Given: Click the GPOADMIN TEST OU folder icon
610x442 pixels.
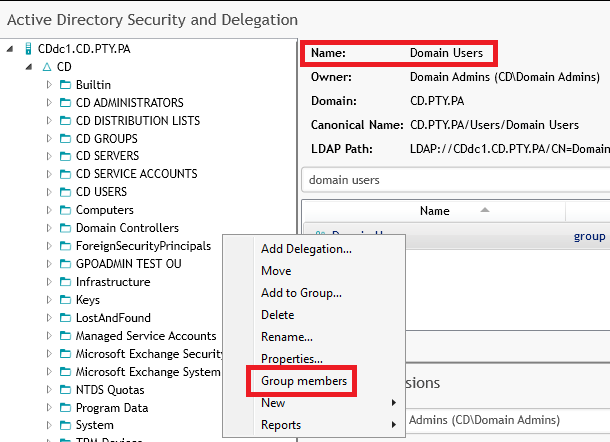Looking at the screenshot, I should [65, 264].
